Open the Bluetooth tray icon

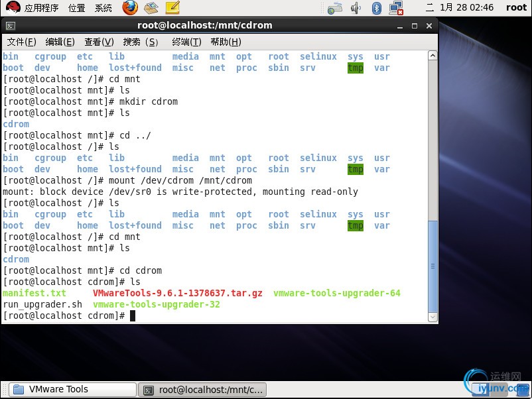[377, 8]
